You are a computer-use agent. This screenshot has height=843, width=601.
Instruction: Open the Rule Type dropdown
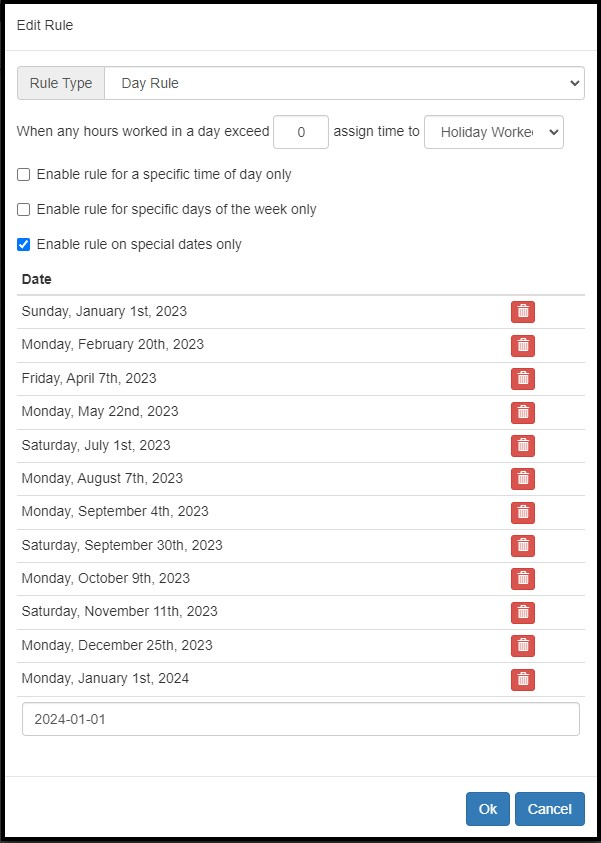tap(344, 83)
